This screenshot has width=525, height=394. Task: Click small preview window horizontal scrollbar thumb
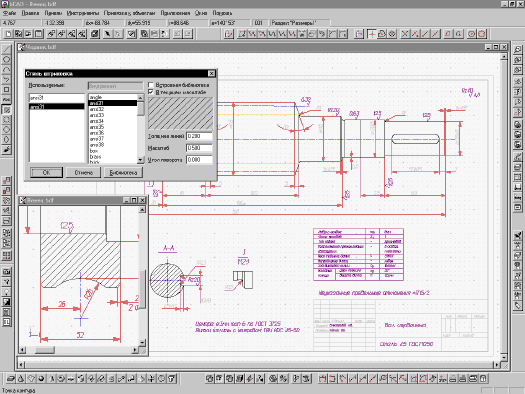[45, 350]
